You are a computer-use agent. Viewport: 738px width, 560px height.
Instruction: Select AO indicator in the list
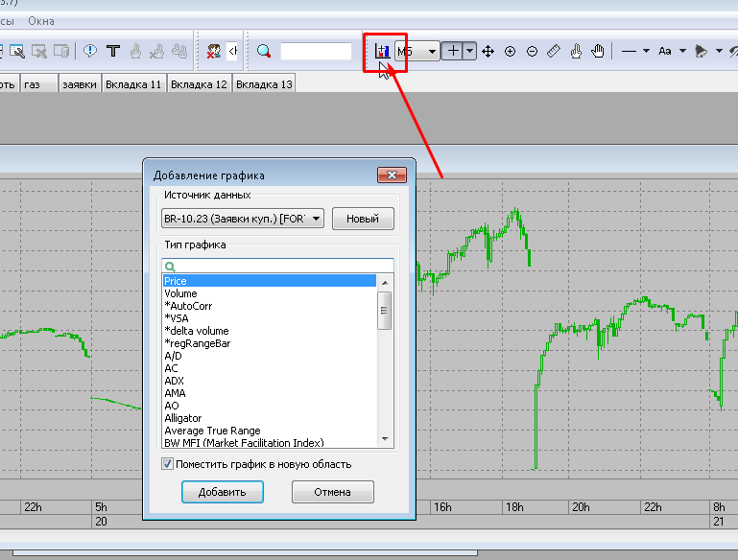pyautogui.click(x=270, y=406)
